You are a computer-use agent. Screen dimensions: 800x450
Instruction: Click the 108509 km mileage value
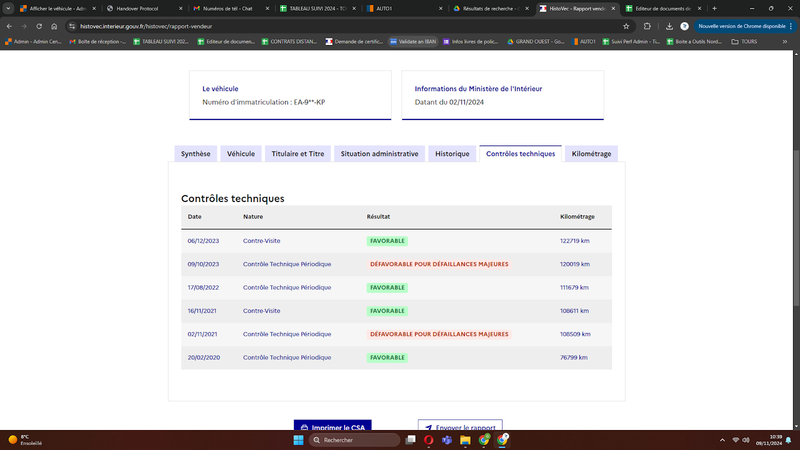point(575,334)
